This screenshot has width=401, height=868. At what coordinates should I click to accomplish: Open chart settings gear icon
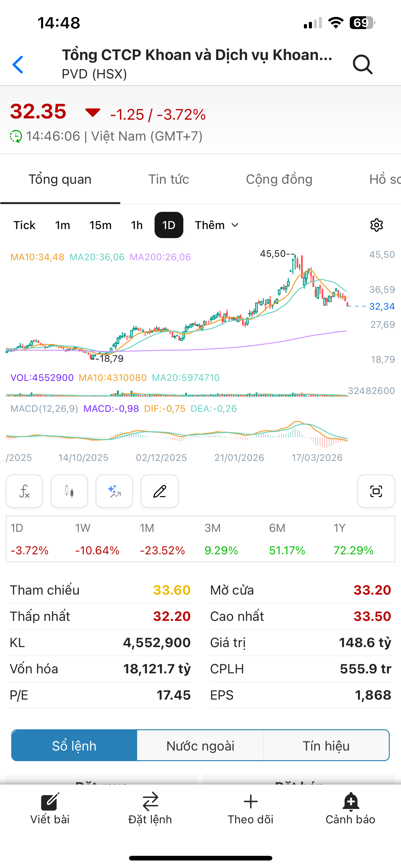[x=376, y=225]
